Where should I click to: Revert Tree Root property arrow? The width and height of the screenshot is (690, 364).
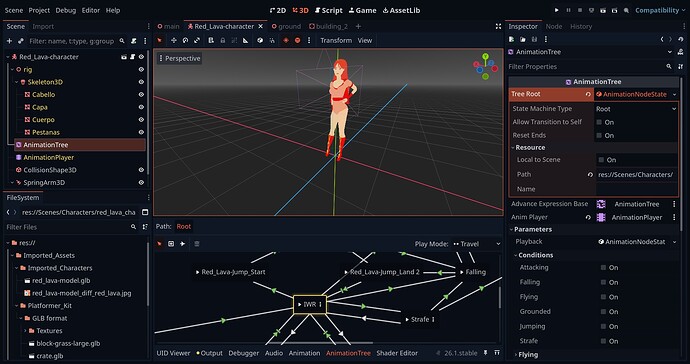pos(588,94)
